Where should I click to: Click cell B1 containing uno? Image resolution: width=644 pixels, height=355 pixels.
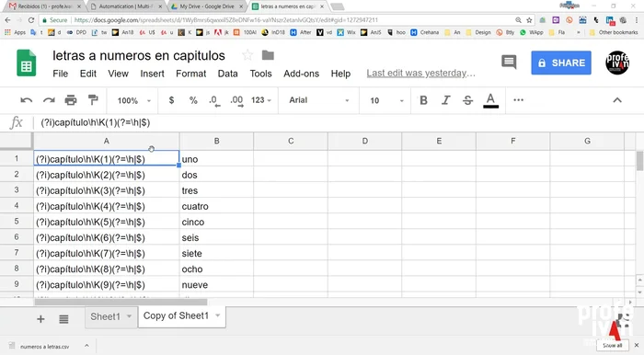click(x=216, y=159)
